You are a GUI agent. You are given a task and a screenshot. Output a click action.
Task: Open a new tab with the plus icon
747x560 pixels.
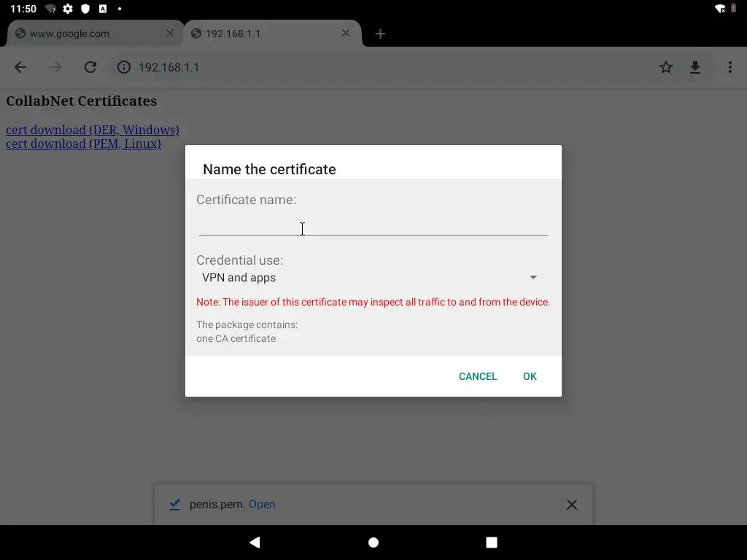click(x=380, y=34)
